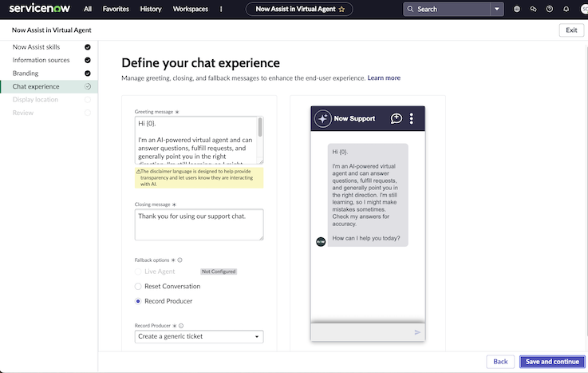Screen dimensions: 588x373
Task: Open the Workspaces menu
Action: tap(190, 9)
